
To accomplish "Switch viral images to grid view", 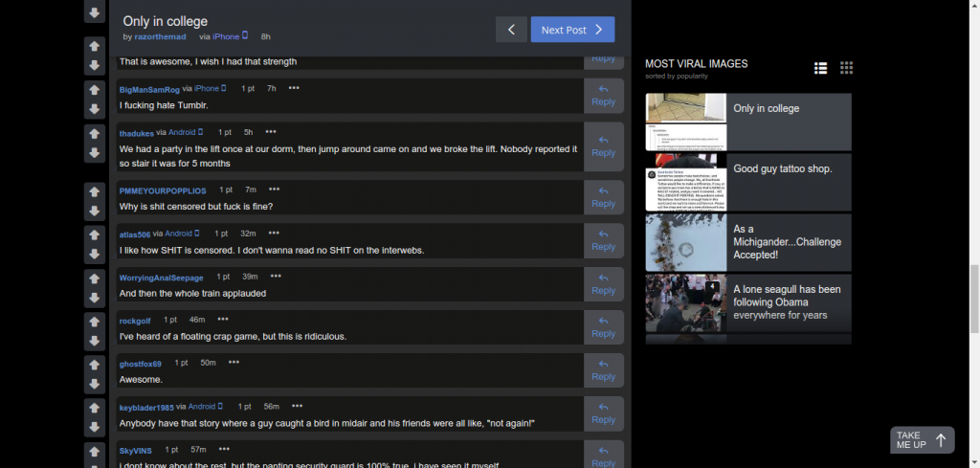I will (846, 68).
